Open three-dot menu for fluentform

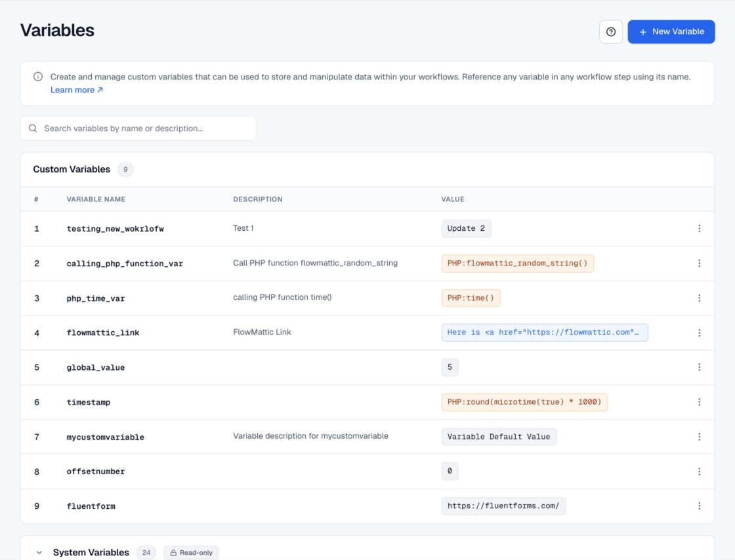(x=700, y=506)
